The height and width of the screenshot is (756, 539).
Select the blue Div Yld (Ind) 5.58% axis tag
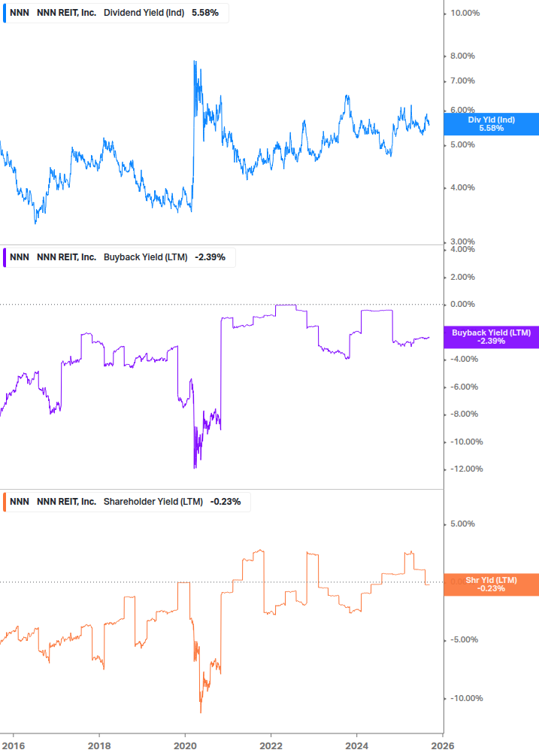[x=491, y=124]
